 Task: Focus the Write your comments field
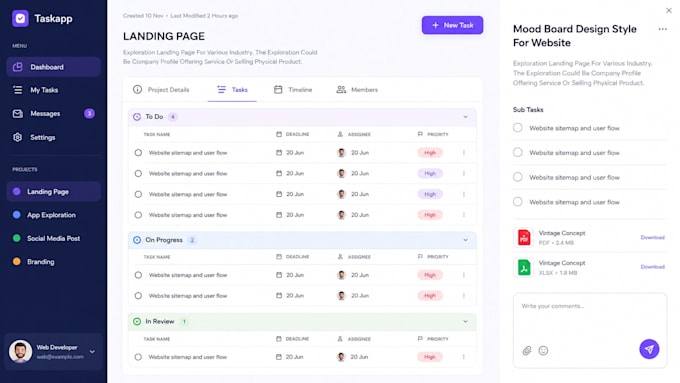tap(590, 331)
